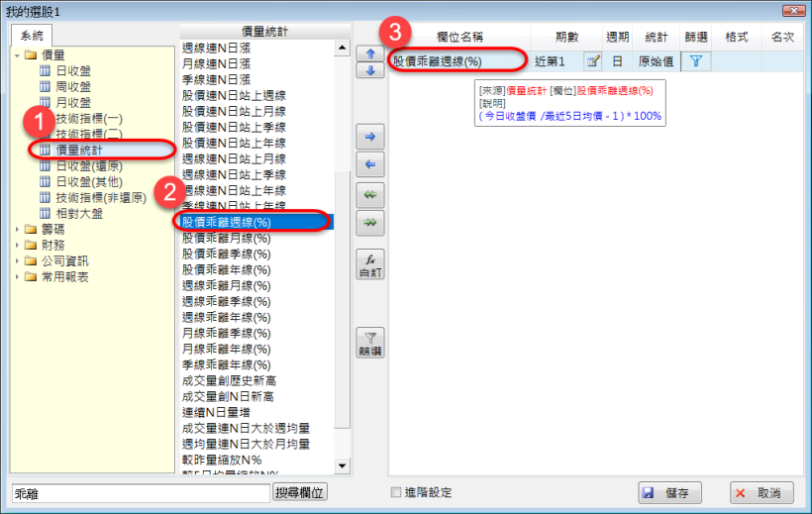Expand the 財務 folder
The height and width of the screenshot is (514, 812).
(x=17, y=245)
